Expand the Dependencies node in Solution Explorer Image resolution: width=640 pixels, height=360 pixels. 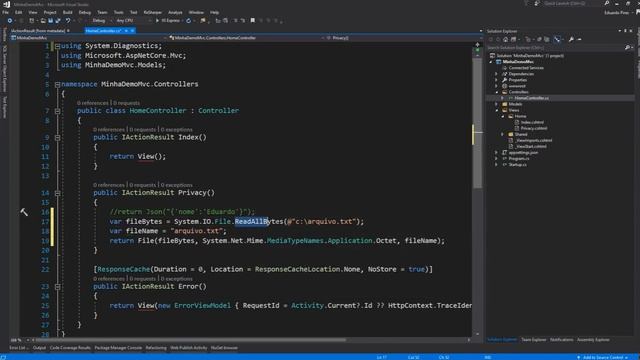tap(496, 74)
